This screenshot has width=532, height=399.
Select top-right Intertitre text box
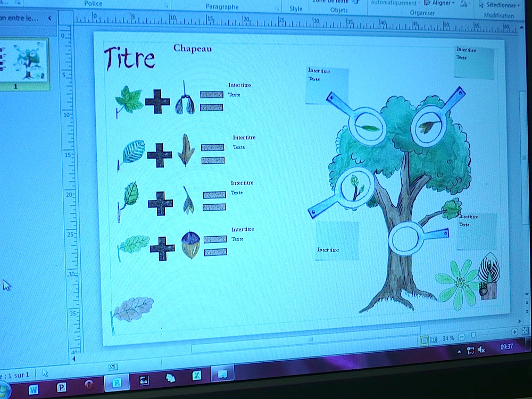point(474,63)
